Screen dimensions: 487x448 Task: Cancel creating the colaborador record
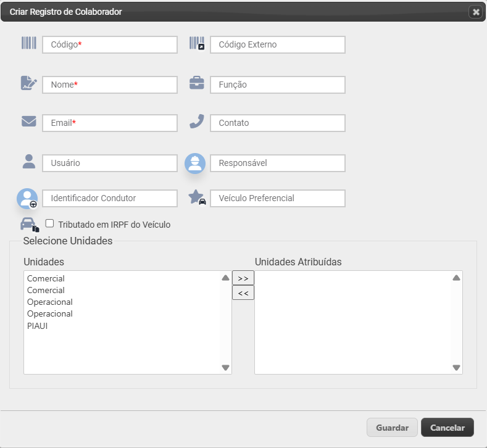447,428
